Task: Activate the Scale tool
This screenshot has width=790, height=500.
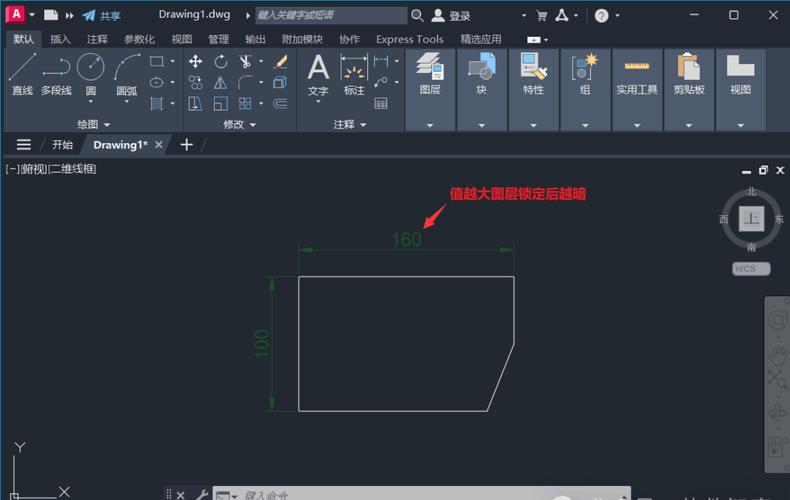Action: [x=221, y=103]
